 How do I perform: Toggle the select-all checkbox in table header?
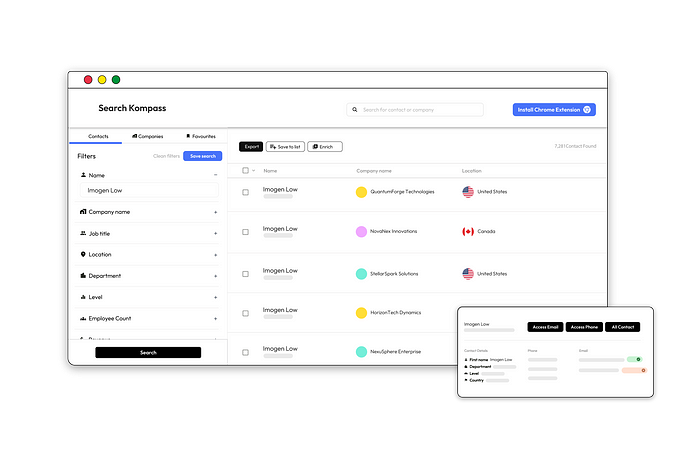(246, 170)
